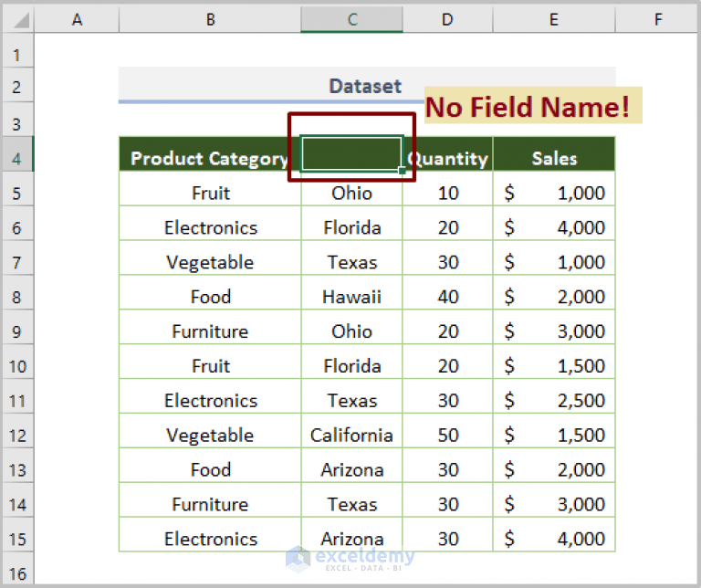
Task: Select the $ 2,000 cell in row 13
Action: tap(554, 466)
